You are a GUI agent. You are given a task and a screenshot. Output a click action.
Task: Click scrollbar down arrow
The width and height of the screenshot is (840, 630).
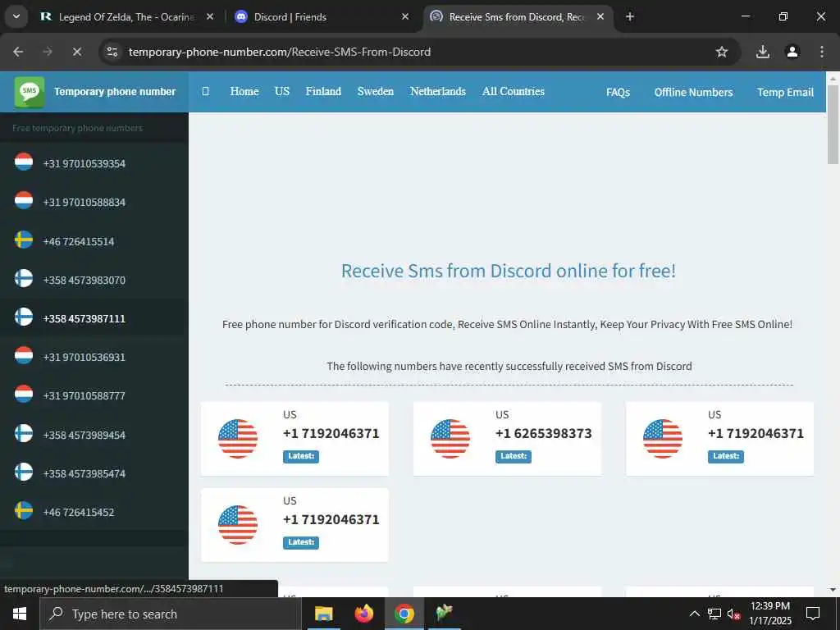[833, 590]
